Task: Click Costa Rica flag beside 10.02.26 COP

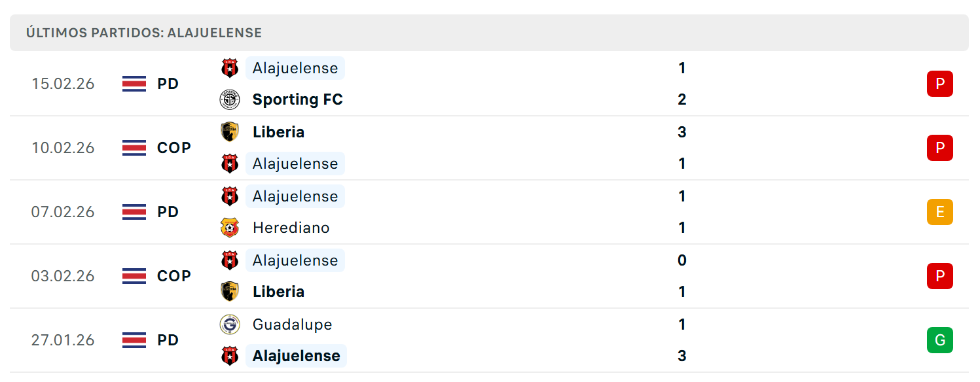Action: (x=134, y=148)
